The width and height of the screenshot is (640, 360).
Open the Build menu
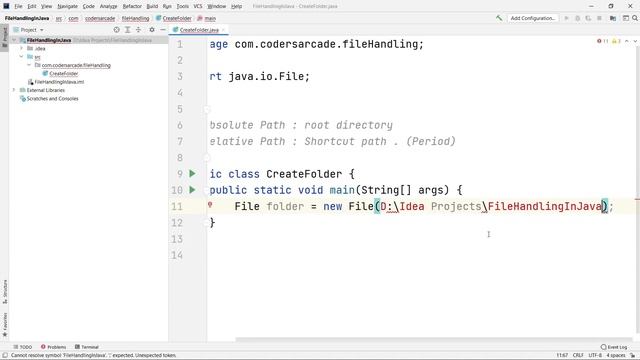(x=152, y=6)
